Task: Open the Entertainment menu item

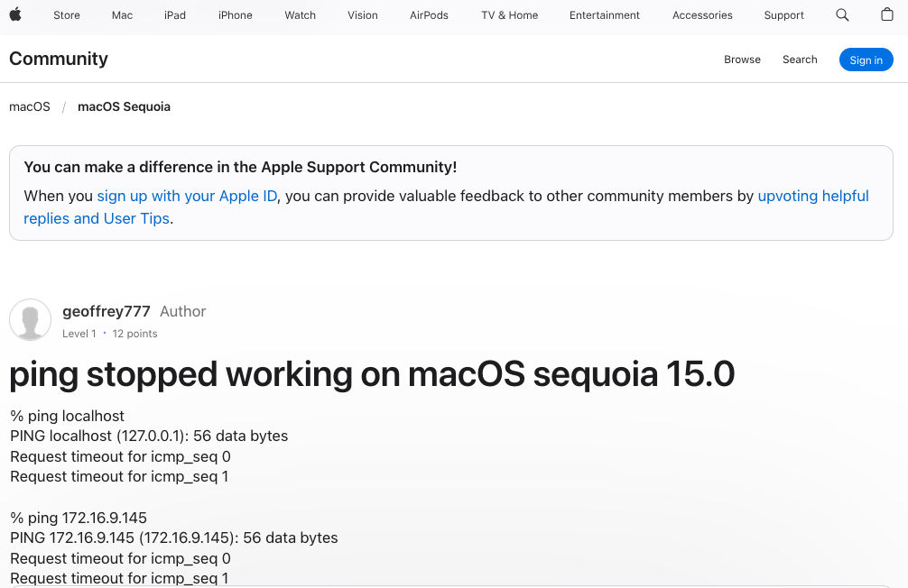Action: point(605,15)
